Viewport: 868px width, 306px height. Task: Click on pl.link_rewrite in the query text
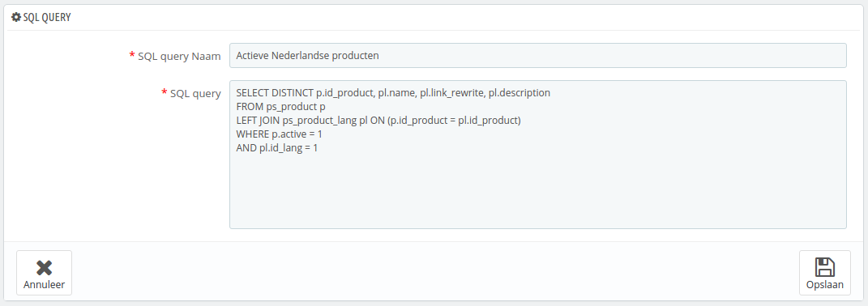tap(451, 93)
